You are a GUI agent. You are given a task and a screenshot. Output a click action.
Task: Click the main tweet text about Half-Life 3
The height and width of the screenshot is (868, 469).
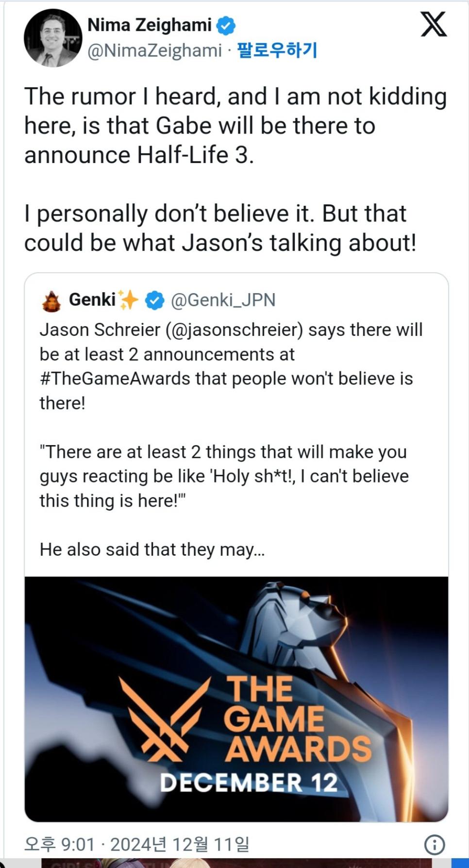coord(235,125)
